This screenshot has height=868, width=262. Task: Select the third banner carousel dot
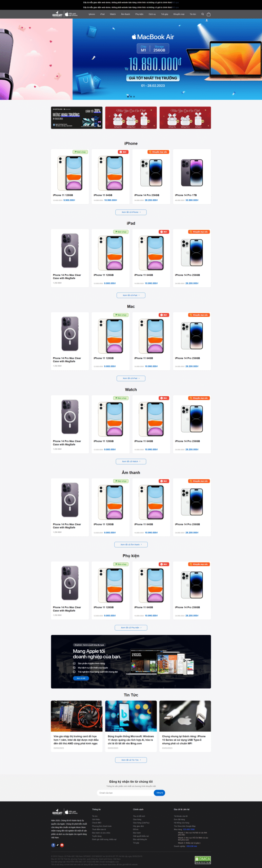pyautogui.click(x=134, y=96)
